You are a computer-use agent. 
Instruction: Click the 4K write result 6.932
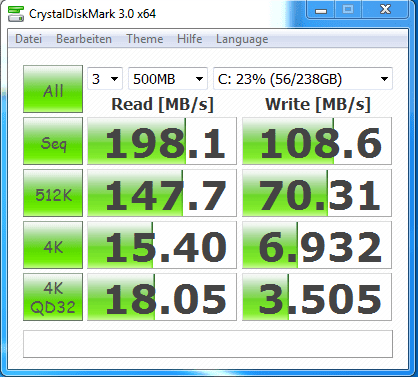coord(317,245)
